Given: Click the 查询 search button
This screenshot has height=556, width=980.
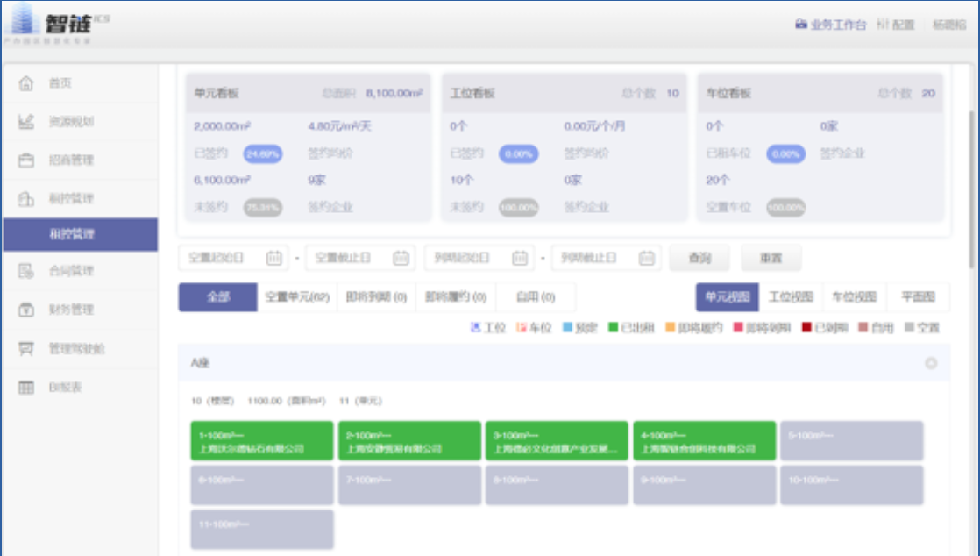Looking at the screenshot, I should pos(699,258).
